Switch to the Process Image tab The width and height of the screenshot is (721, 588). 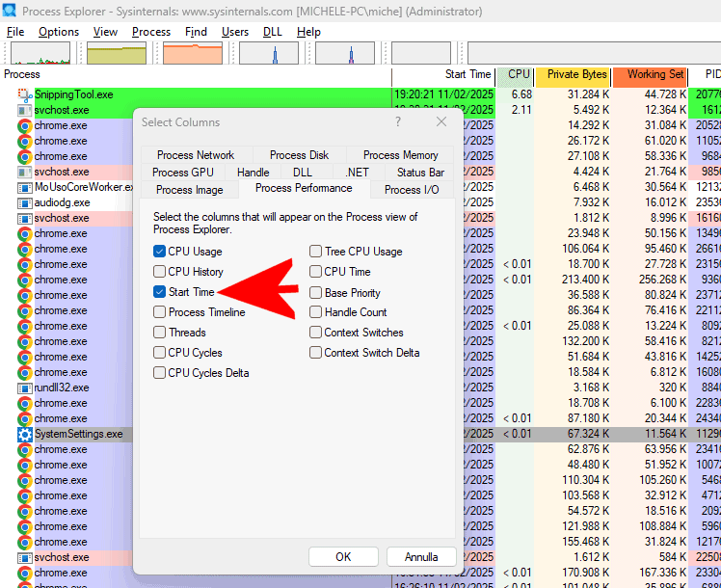[190, 190]
